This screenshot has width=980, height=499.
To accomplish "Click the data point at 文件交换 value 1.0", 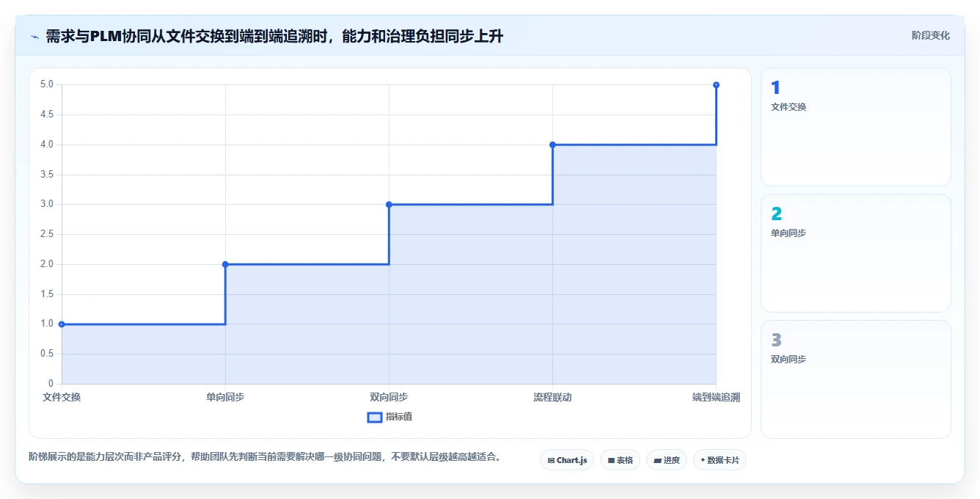I will click(62, 324).
